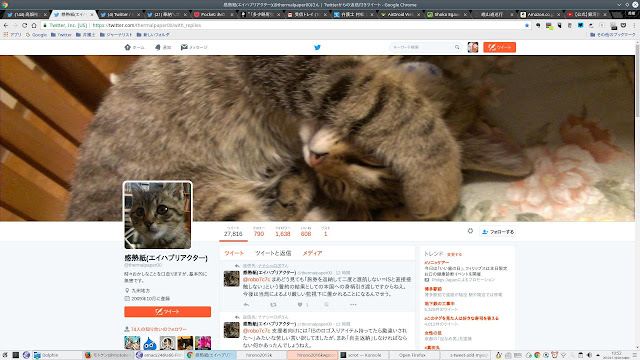The width and height of the screenshot is (640, 360).
Task: Click browser Home button
Action: click(34, 25)
